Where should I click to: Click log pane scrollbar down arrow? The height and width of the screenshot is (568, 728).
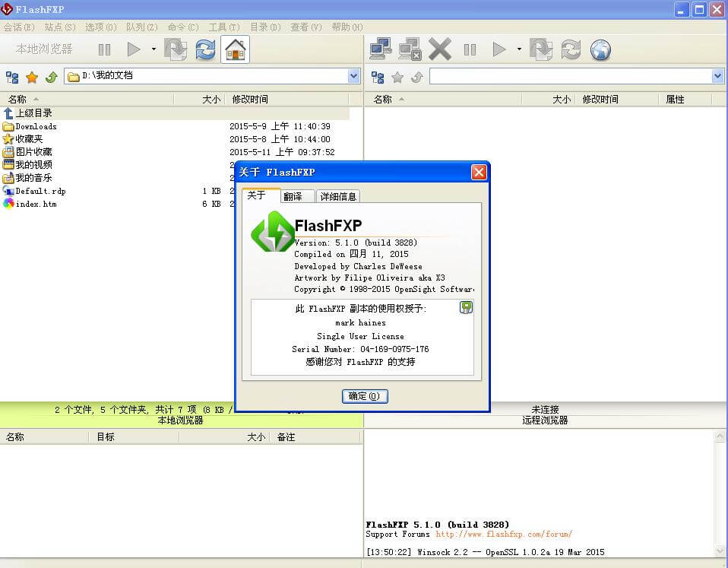point(720,551)
